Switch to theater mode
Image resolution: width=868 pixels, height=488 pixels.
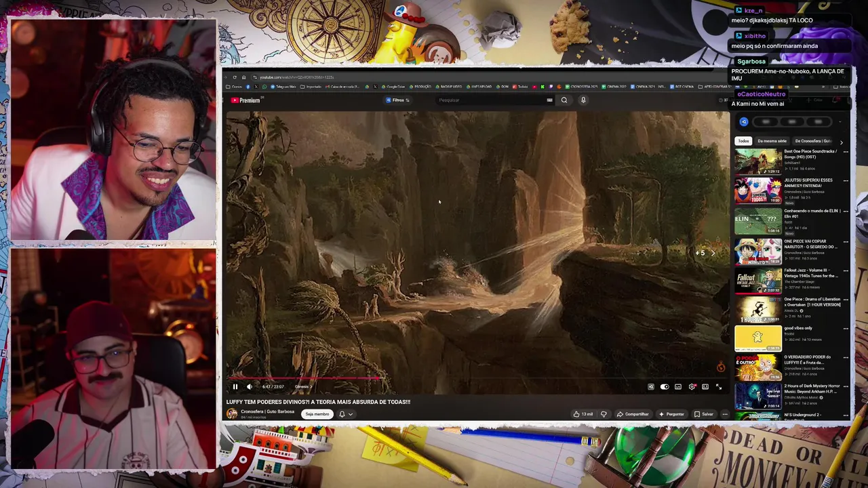[x=705, y=386]
